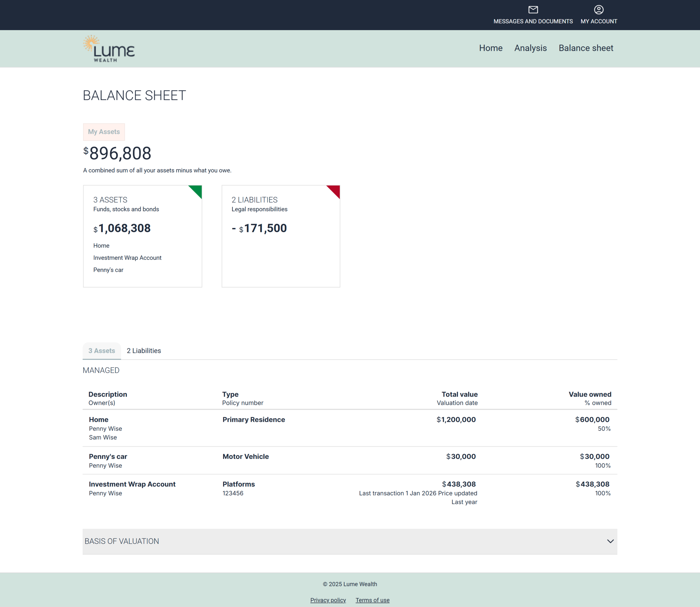Expand the Basis of Valuation chevron
Screen dimensions: 700x607
[610, 541]
